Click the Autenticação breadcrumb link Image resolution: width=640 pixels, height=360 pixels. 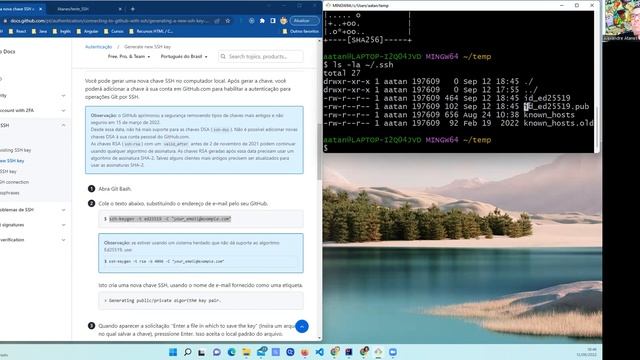pyautogui.click(x=98, y=47)
